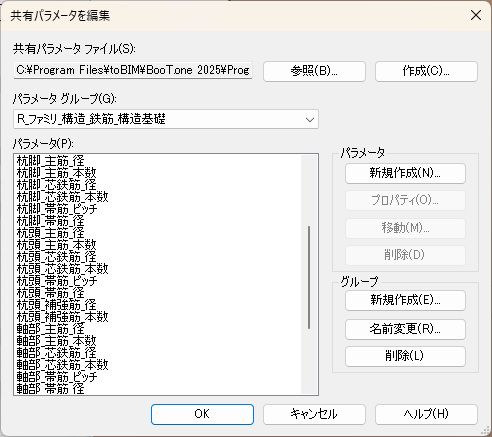Viewport: 492px width, 437px height.
Task: Click the group 新規作成(E)... button
Action: pyautogui.click(x=405, y=300)
